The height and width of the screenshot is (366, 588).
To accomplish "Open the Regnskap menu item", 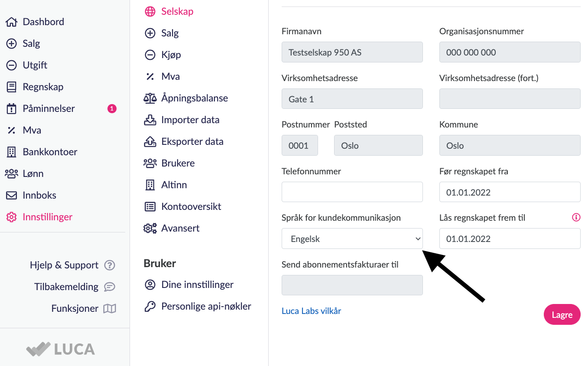I will [43, 87].
